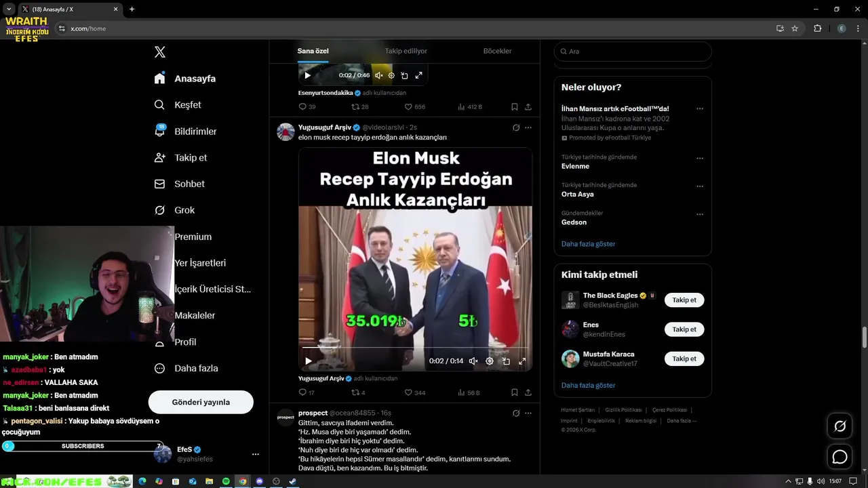The image size is (868, 488).
Task: Follow Enes @kendinEnes account
Action: coord(684,329)
